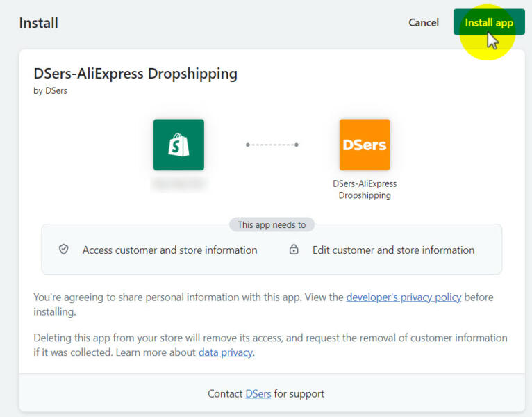Click the Install app button
The height and width of the screenshot is (417, 532).
point(489,22)
